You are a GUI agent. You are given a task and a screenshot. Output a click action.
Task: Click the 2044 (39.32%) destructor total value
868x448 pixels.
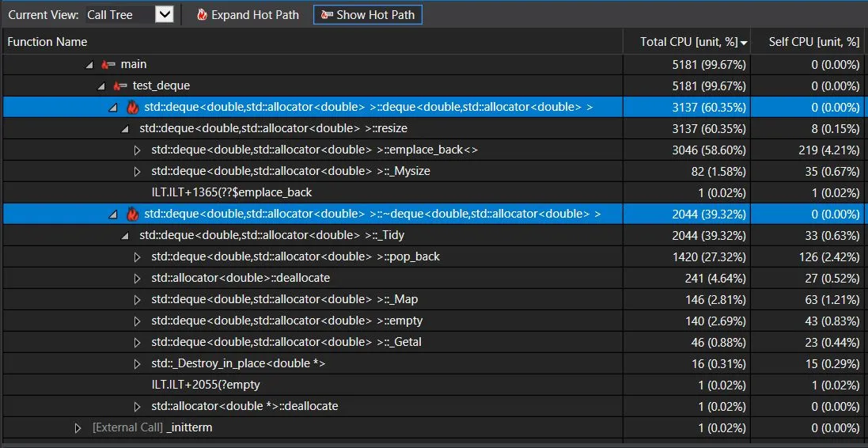coord(709,214)
